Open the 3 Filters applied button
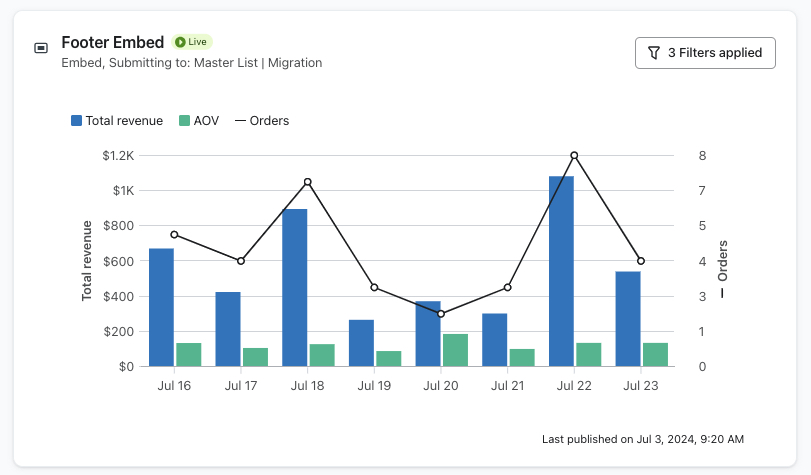 tap(705, 53)
